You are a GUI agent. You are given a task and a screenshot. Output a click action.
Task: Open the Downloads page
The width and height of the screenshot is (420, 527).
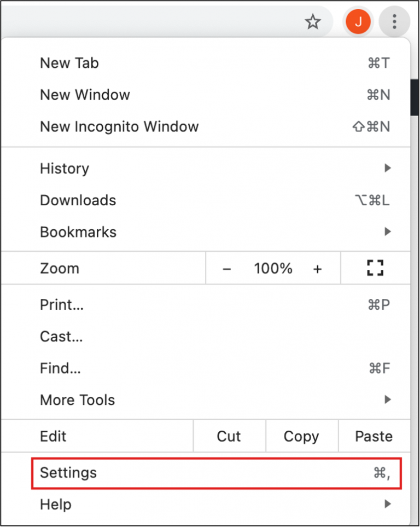[x=78, y=200]
